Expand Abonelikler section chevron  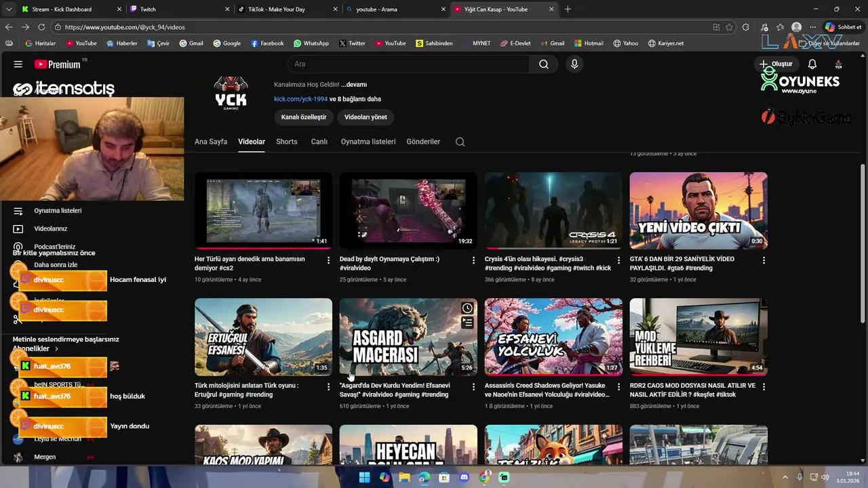[56, 348]
